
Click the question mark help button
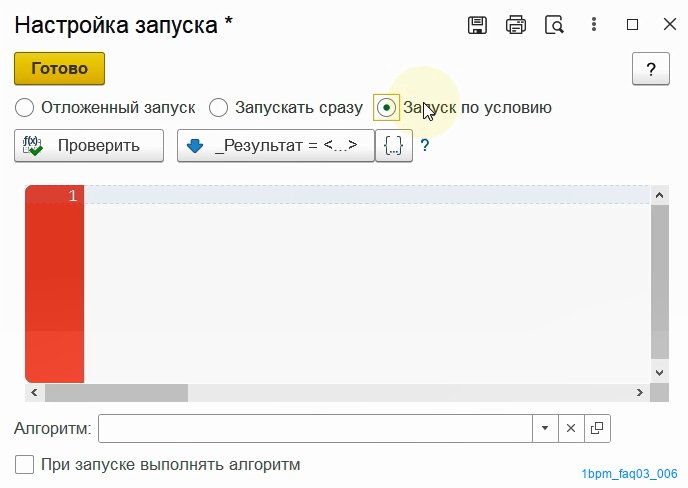coord(651,69)
